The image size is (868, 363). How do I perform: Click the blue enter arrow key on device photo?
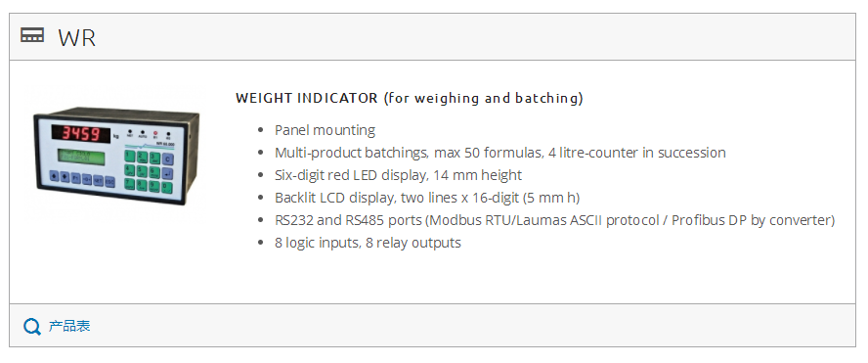point(168,174)
